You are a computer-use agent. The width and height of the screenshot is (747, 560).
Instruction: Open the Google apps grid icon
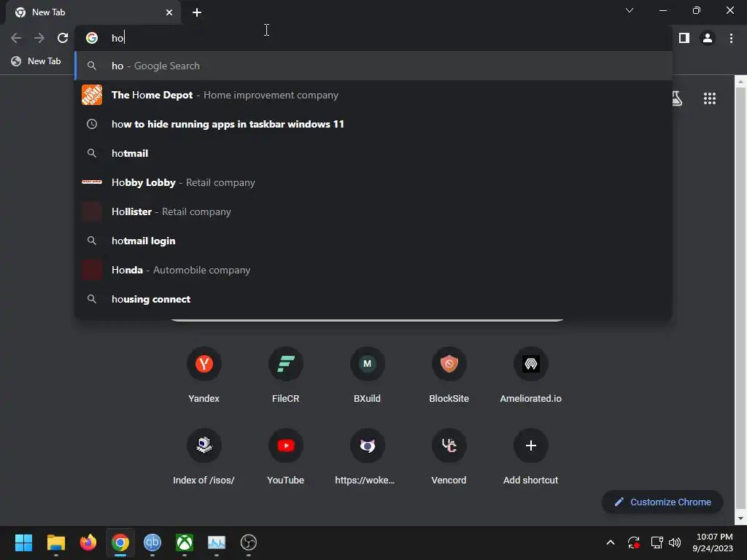(709, 98)
